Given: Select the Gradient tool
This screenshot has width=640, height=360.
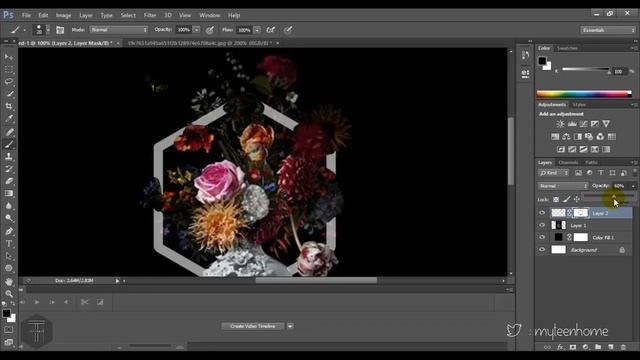Looking at the screenshot, I should tap(9, 193).
